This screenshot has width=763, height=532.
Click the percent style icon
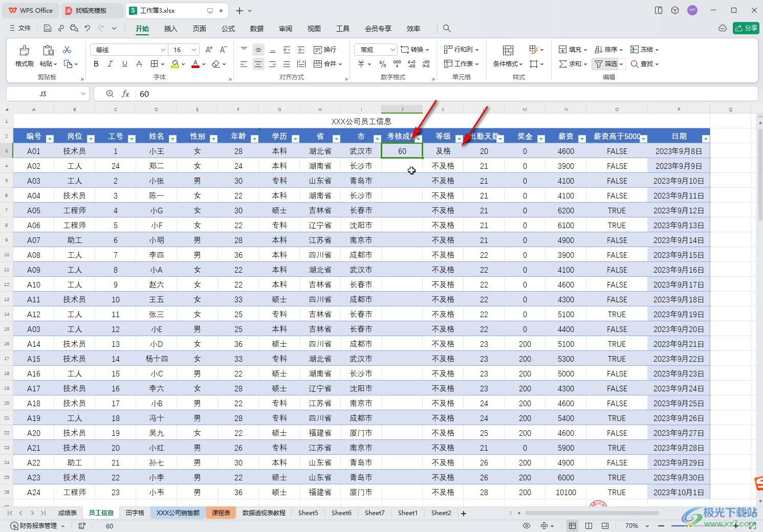tap(383, 64)
